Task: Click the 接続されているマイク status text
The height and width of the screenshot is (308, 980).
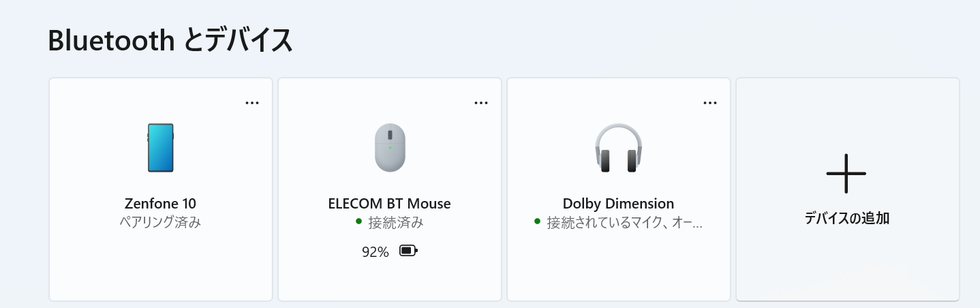Action: point(624,222)
